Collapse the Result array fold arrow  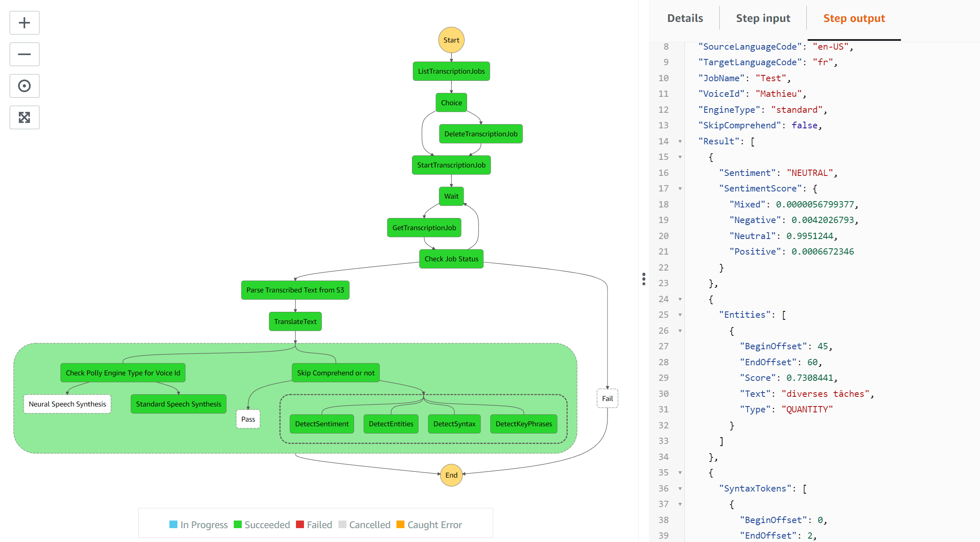pyautogui.click(x=680, y=141)
